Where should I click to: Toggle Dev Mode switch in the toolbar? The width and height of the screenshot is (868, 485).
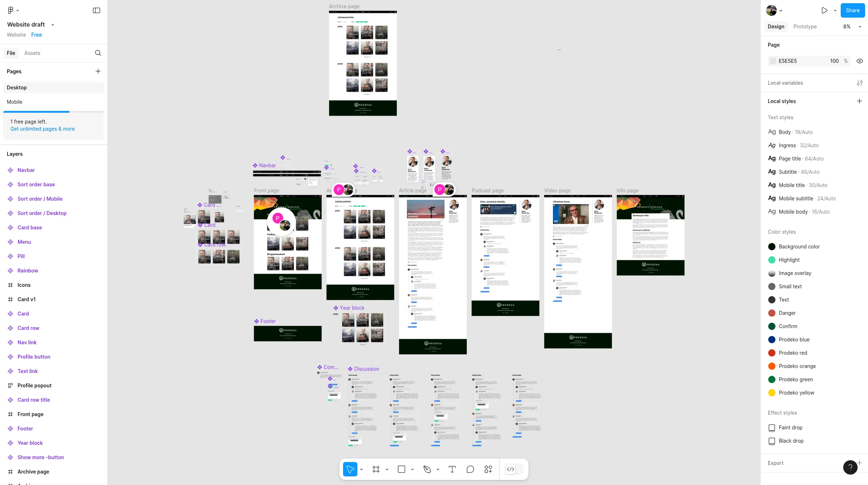514,469
